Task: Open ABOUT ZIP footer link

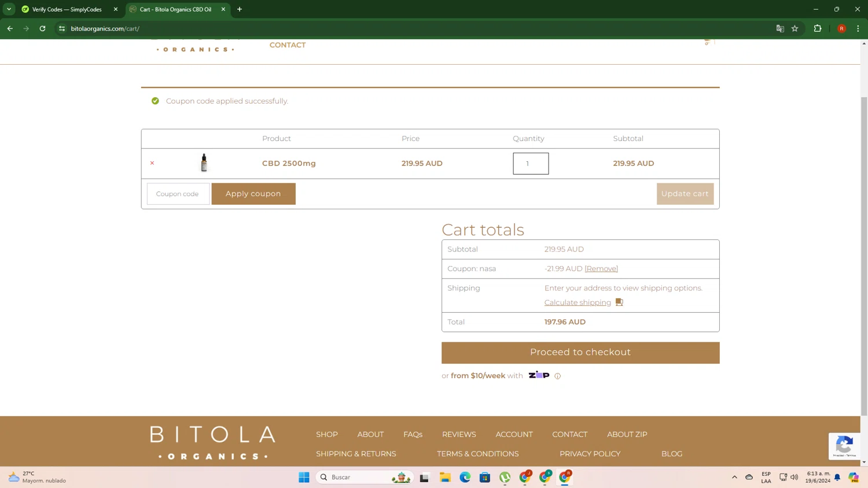Action: click(627, 434)
